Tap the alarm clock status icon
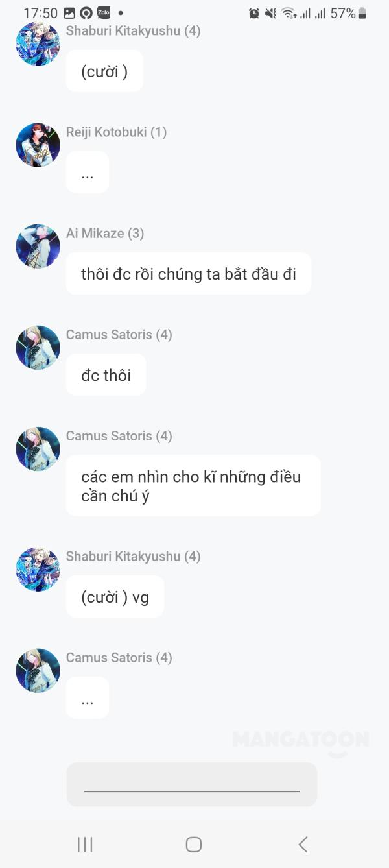 pyautogui.click(x=254, y=13)
